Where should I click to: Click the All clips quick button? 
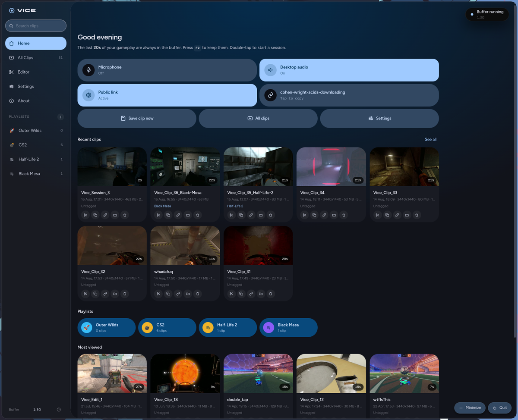[258, 118]
